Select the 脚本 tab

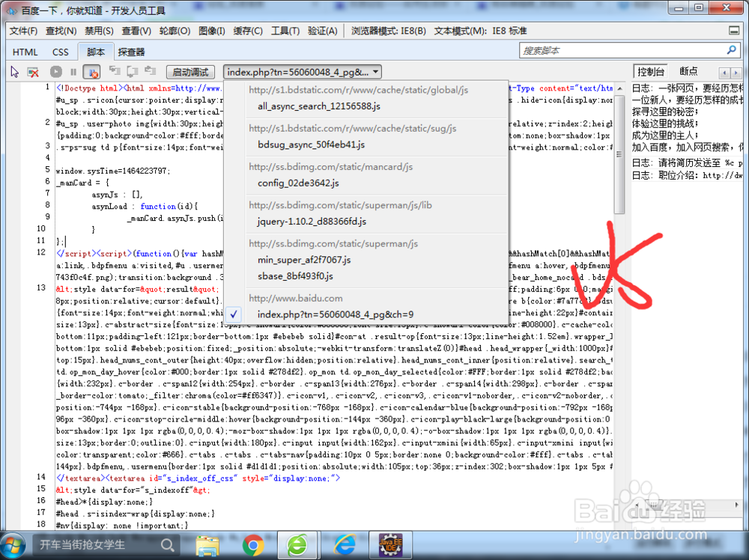point(96,52)
